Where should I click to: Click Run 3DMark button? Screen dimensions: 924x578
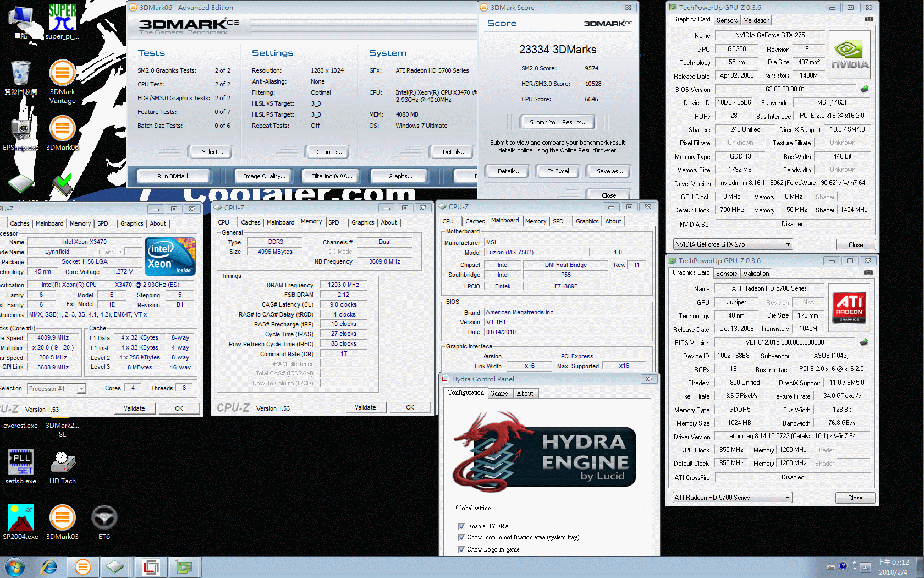(173, 176)
